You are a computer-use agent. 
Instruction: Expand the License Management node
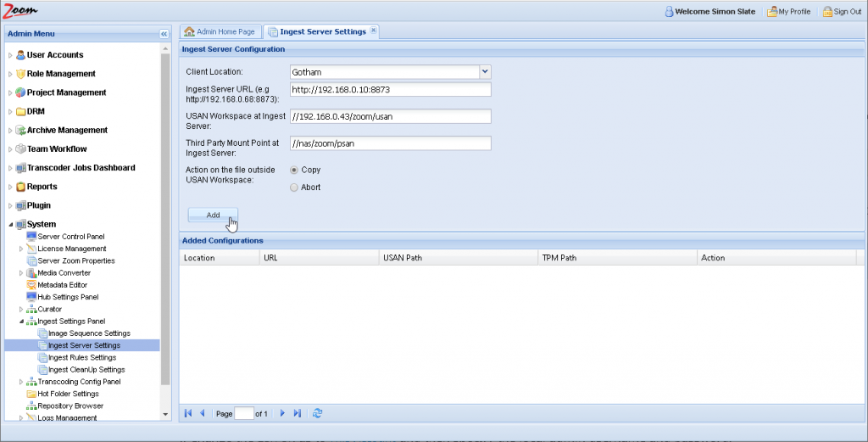[21, 249]
